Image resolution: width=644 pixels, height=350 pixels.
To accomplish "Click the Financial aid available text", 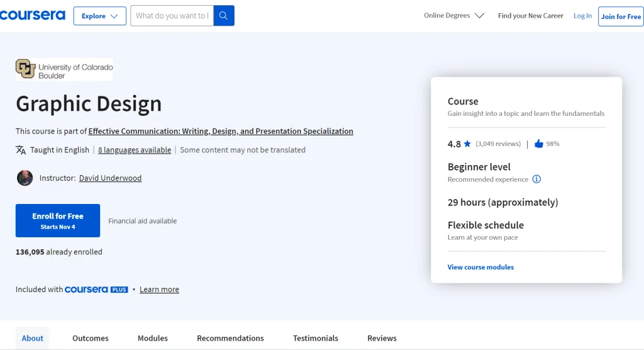I will coord(143,221).
